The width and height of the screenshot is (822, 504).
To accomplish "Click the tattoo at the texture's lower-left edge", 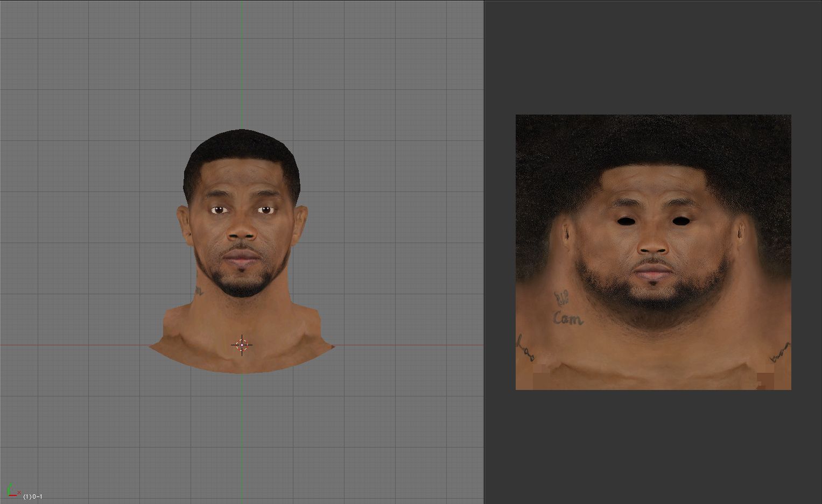I will click(x=525, y=348).
